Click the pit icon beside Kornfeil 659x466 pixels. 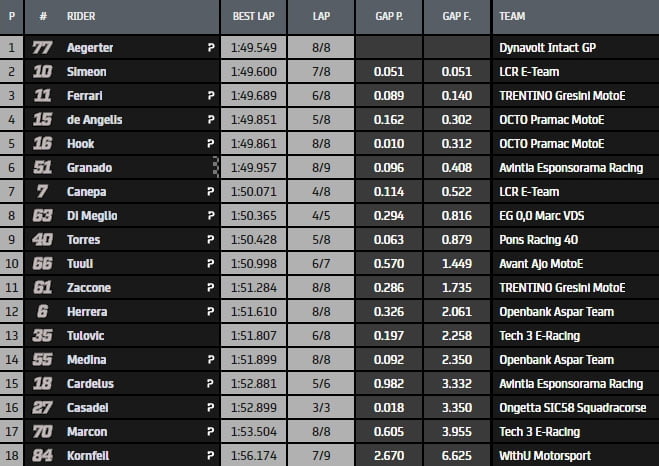tap(210, 456)
